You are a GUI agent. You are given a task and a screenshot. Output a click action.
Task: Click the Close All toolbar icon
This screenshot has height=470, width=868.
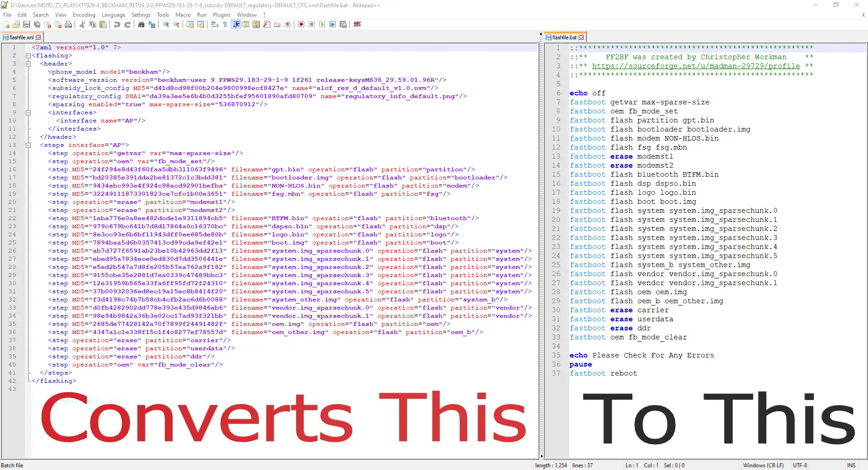click(58, 24)
